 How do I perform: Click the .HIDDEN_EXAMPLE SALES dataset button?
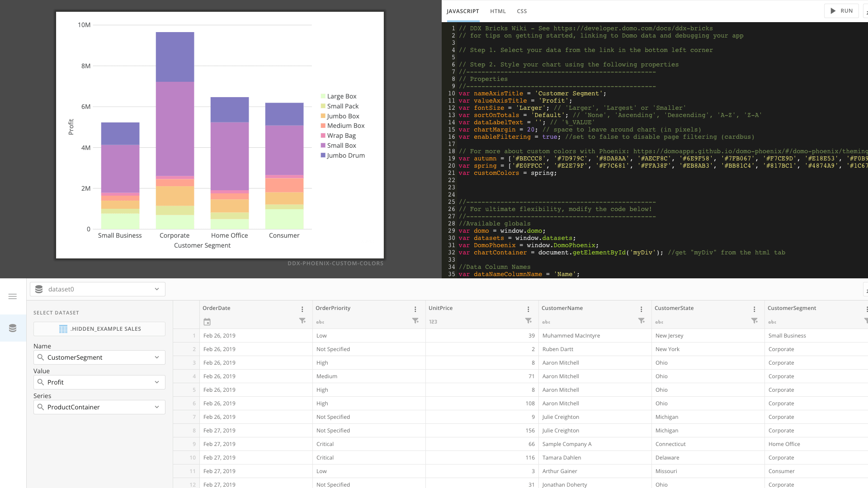pos(99,329)
